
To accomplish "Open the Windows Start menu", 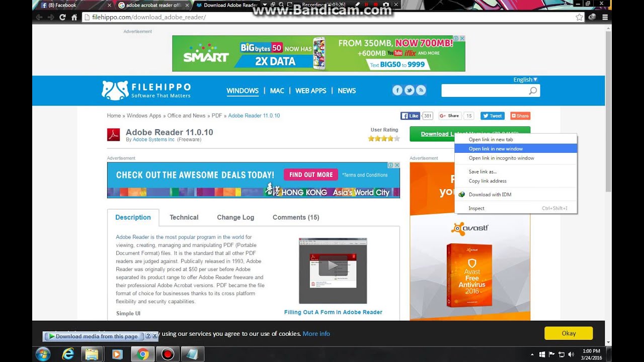I will pyautogui.click(x=43, y=354).
